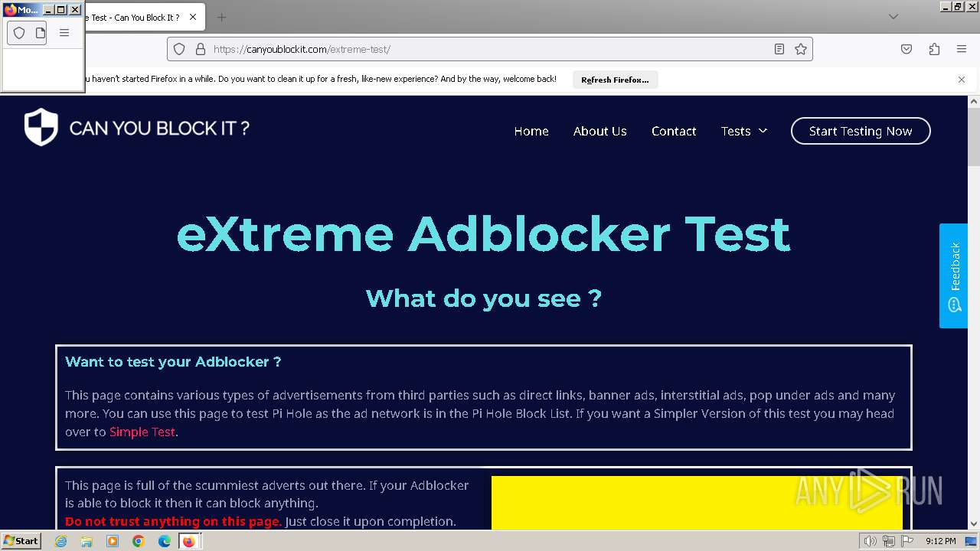This screenshot has height=551, width=980.
Task: Click the address bar URL field
Action: [x=490, y=49]
